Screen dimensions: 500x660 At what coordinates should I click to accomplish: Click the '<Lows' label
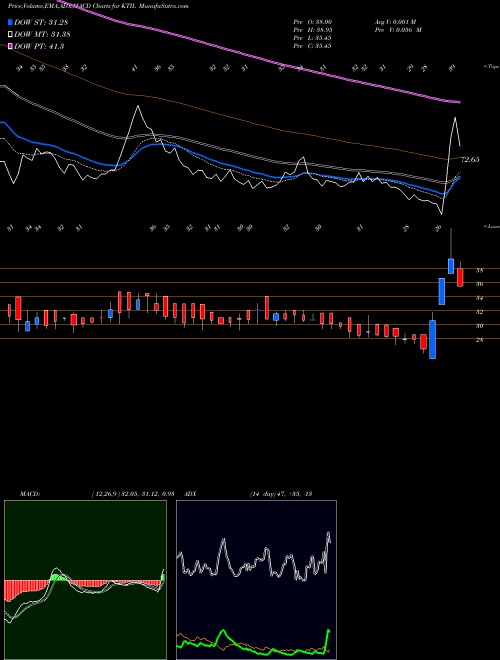[x=491, y=226]
